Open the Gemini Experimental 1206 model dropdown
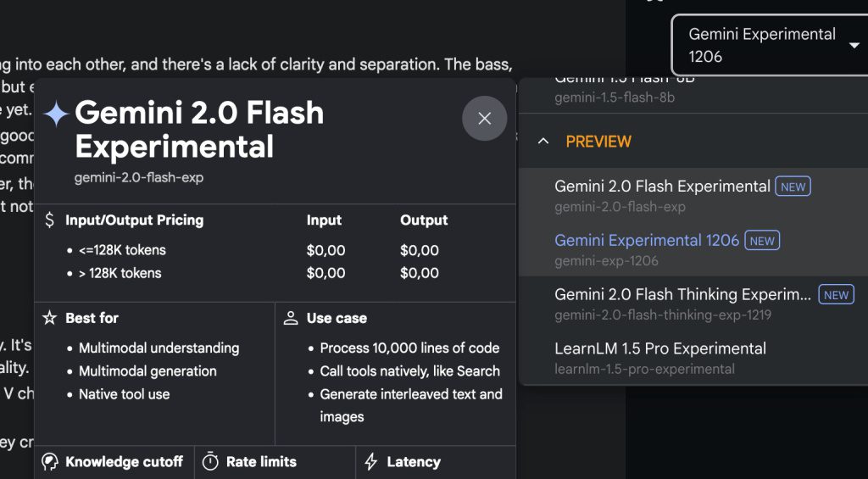The width and height of the screenshot is (868, 479). [x=763, y=45]
